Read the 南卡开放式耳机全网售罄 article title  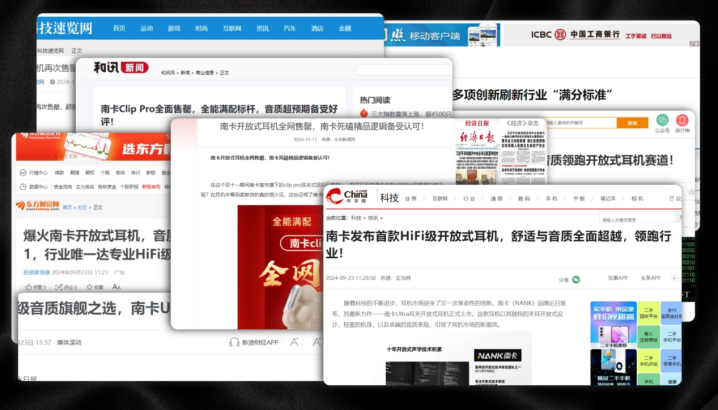pyautogui.click(x=322, y=126)
